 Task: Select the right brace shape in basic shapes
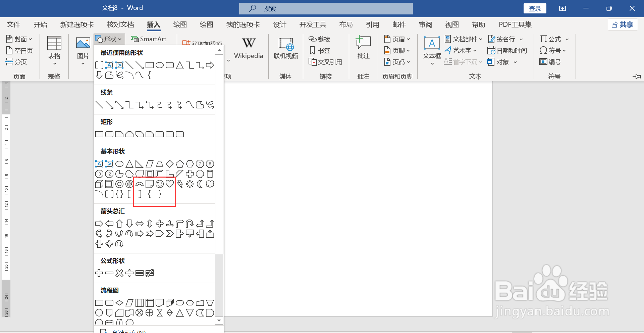click(160, 194)
